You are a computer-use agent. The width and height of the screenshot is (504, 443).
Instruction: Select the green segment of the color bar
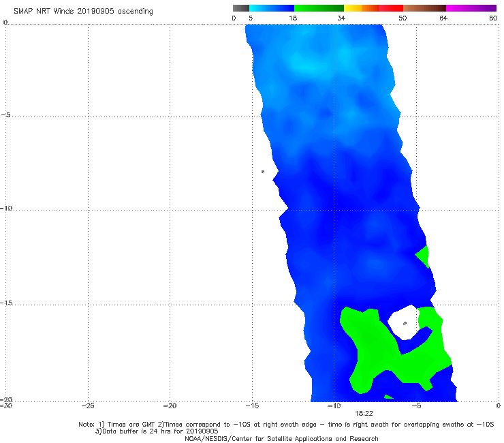(319, 8)
